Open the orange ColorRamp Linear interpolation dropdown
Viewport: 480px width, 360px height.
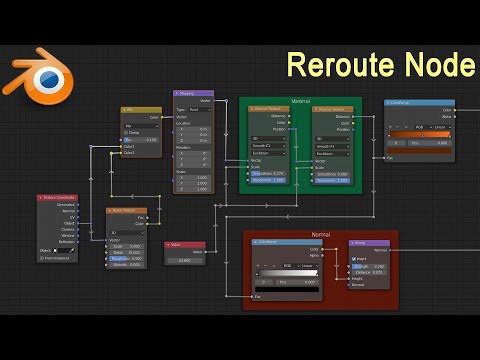tap(443, 127)
